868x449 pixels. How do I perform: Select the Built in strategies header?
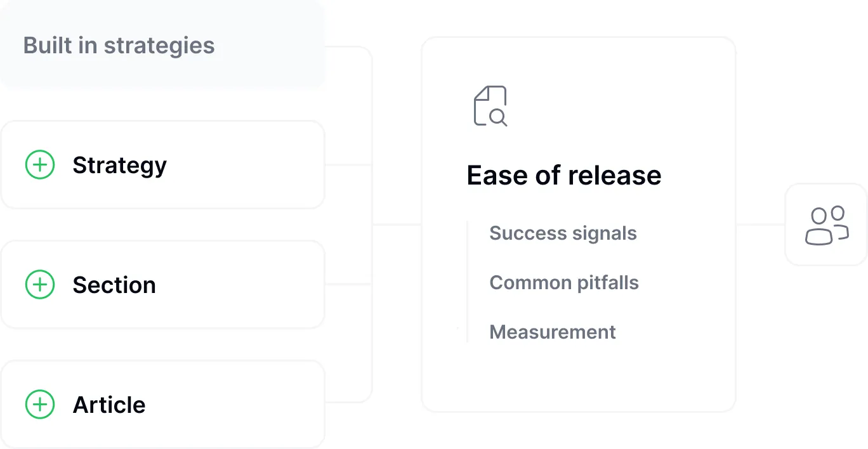[x=119, y=46]
